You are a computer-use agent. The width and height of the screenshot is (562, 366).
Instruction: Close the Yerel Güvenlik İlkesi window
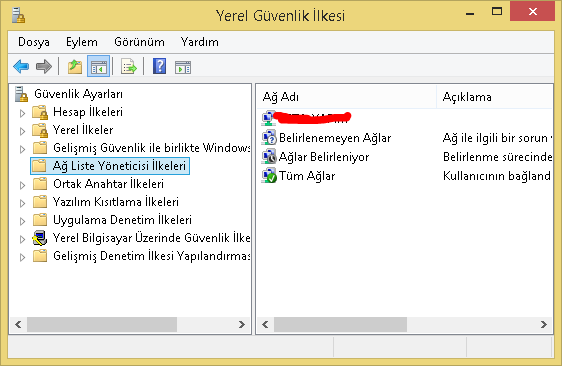pos(533,11)
